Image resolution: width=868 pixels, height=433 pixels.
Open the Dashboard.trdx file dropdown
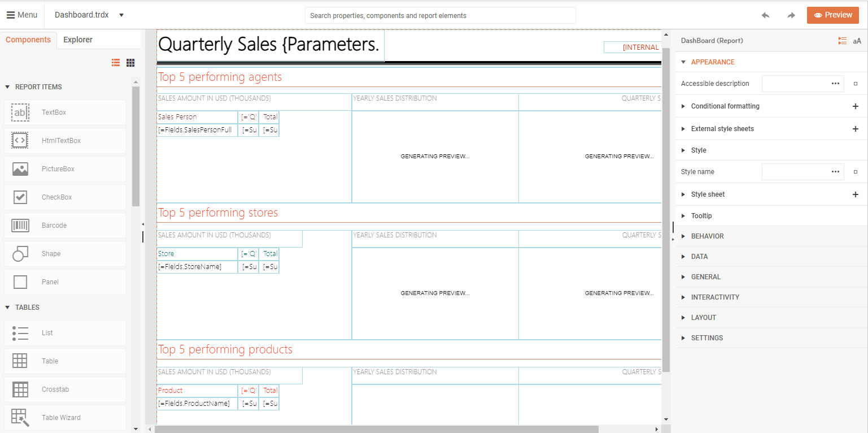tap(121, 15)
